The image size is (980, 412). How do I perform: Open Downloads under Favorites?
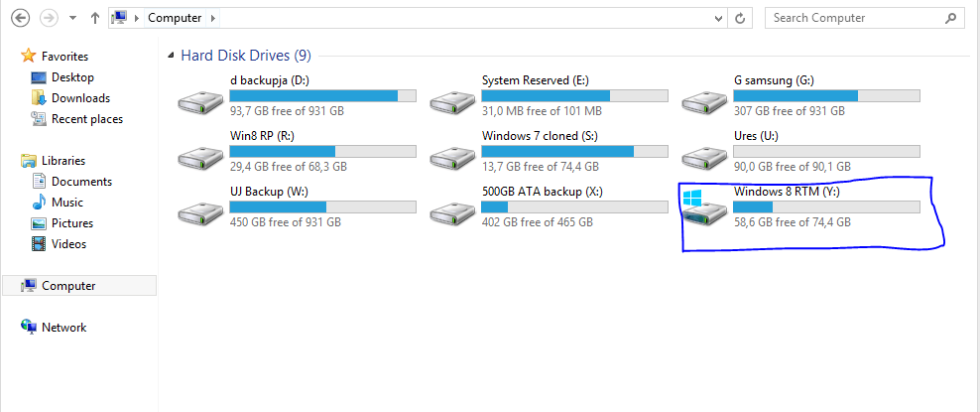tap(80, 98)
